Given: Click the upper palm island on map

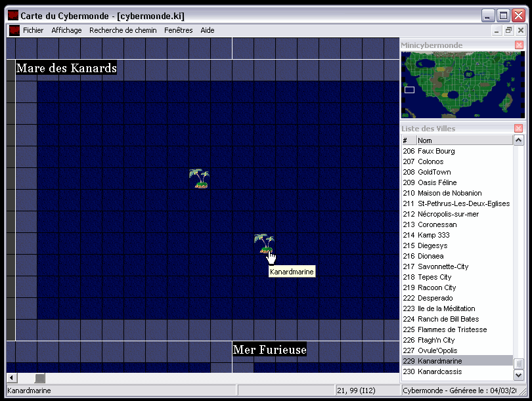Looking at the screenshot, I should pyautogui.click(x=199, y=179).
